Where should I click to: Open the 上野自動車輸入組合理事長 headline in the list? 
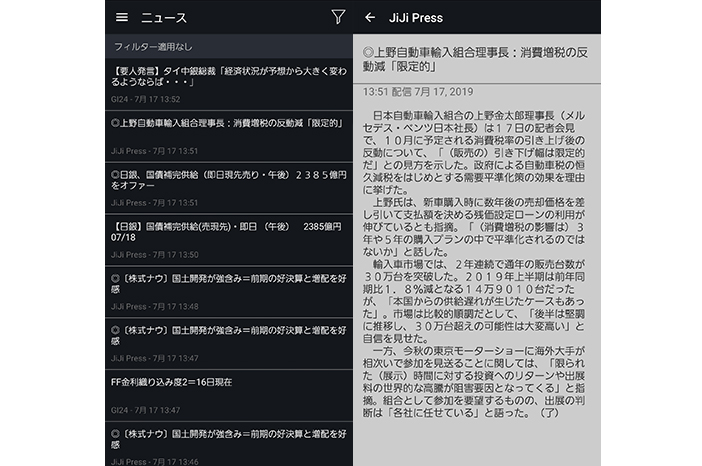pyautogui.click(x=228, y=124)
